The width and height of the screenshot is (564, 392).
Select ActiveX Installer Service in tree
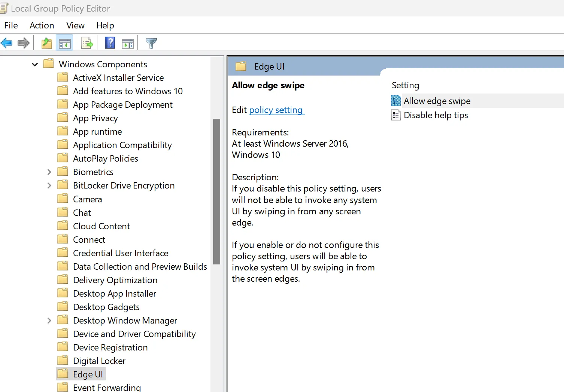tap(118, 78)
